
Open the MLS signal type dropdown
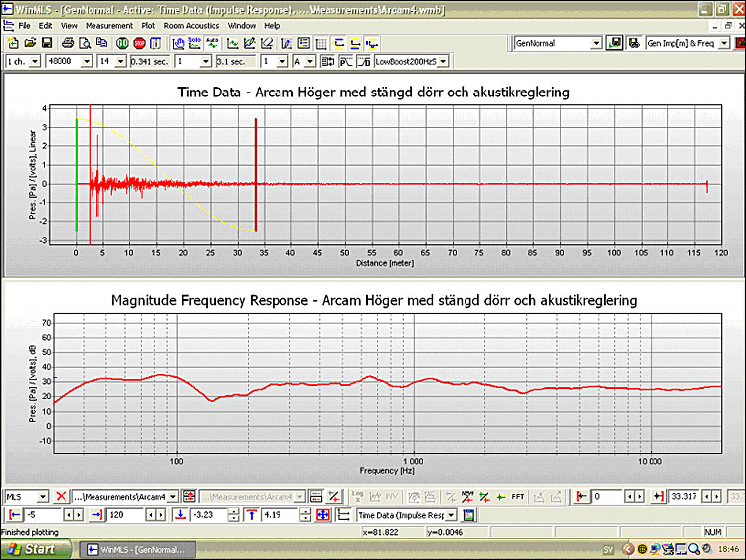click(x=43, y=497)
